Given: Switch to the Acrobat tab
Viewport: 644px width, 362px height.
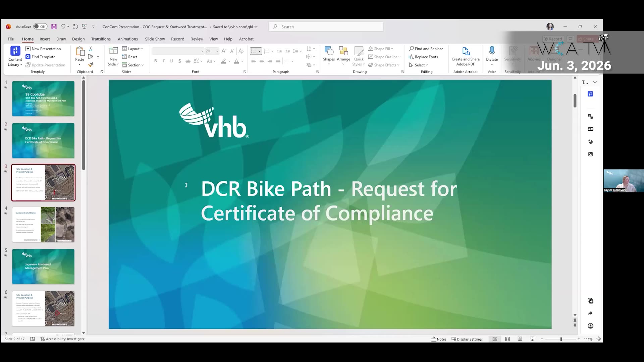Looking at the screenshot, I should 246,39.
